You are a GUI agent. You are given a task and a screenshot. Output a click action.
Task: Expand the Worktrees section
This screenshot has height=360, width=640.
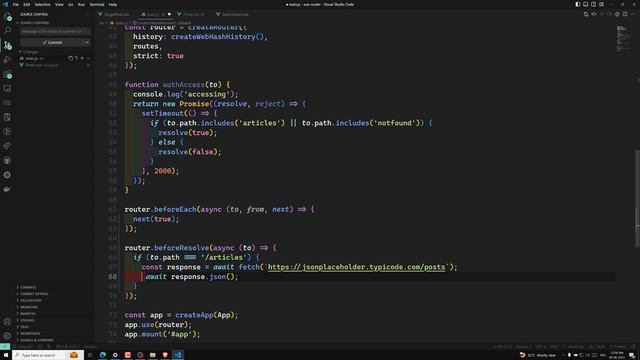pos(30,333)
